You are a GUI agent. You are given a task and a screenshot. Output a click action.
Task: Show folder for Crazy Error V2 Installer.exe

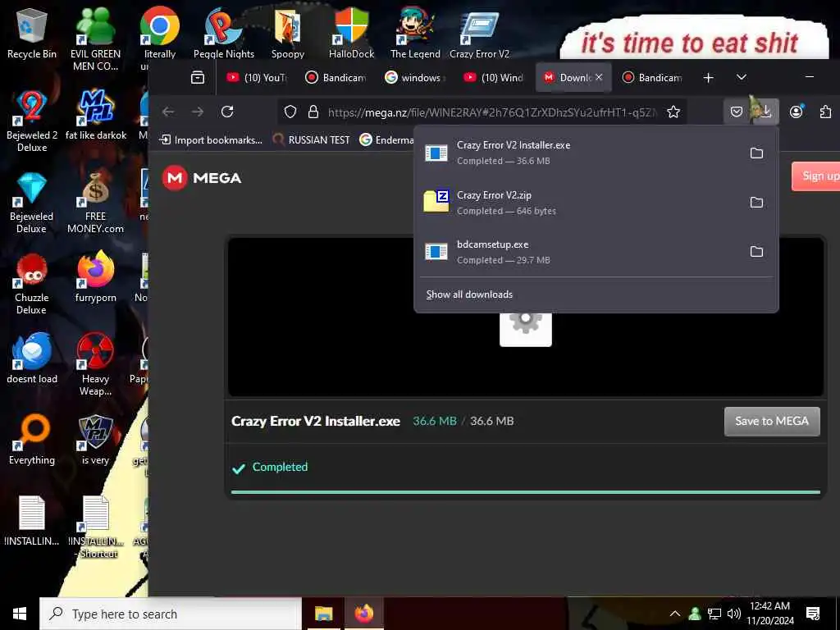pos(756,153)
